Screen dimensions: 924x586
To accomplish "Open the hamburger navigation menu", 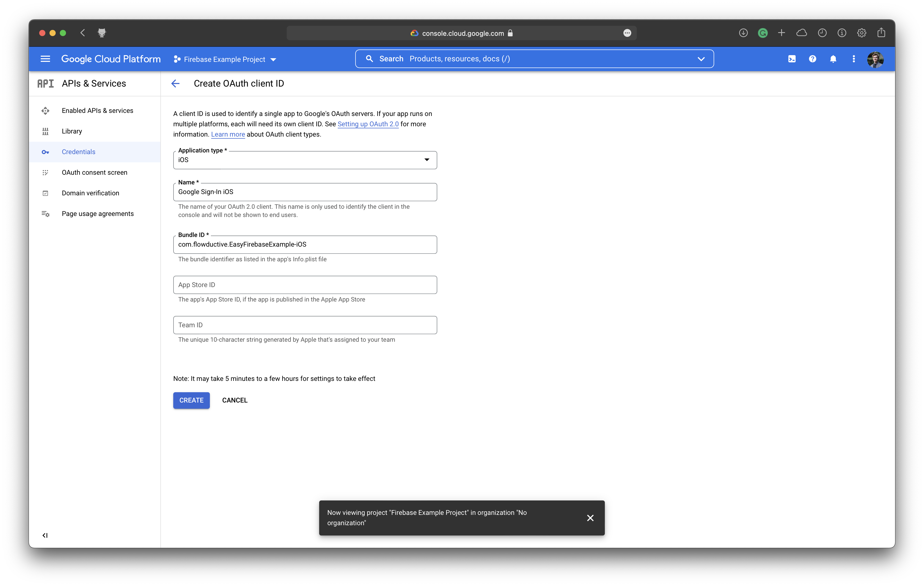I will point(45,59).
